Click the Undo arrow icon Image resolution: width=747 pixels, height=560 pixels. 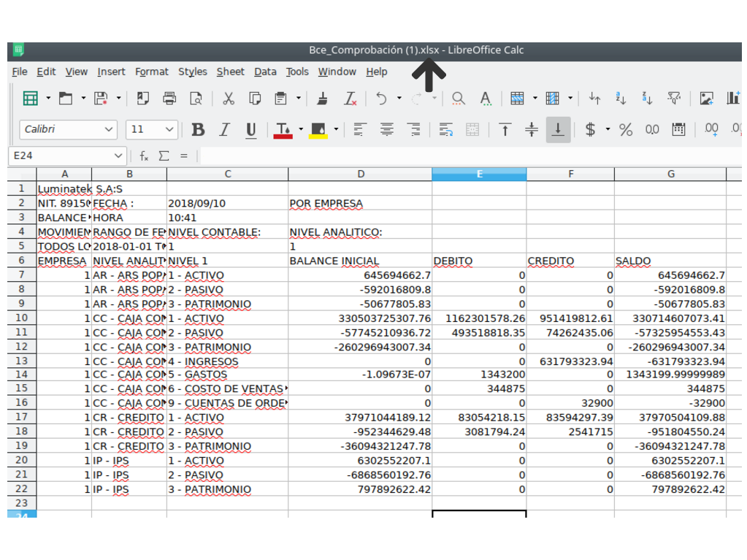[381, 99]
